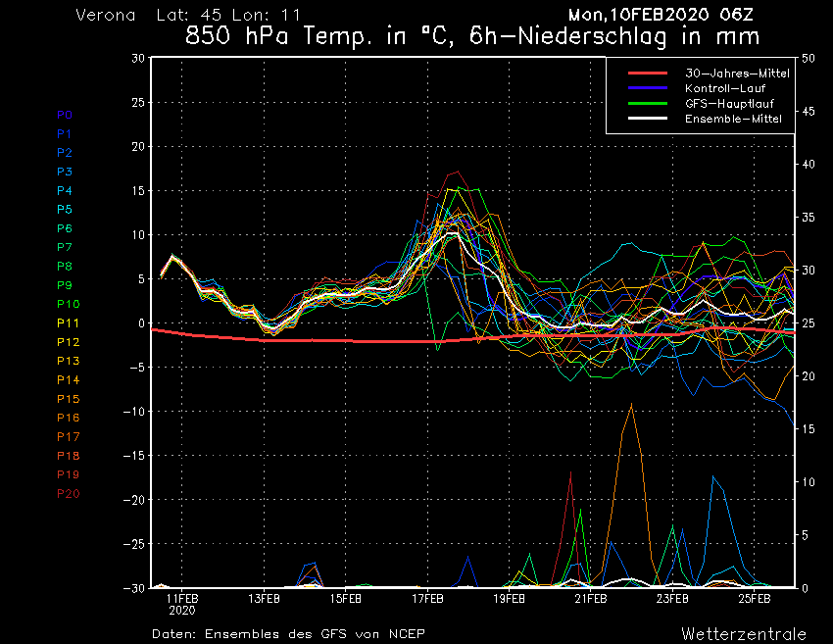This screenshot has width=833, height=644.
Task: Click the P12 ensemble label
Action: pyautogui.click(x=68, y=342)
